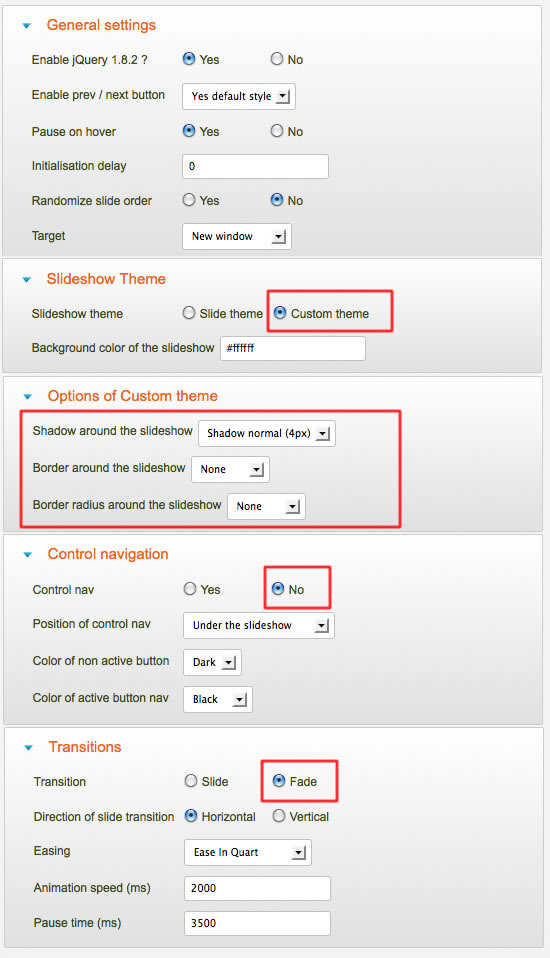Open the Target New window dropdown
The image size is (550, 958).
[237, 236]
